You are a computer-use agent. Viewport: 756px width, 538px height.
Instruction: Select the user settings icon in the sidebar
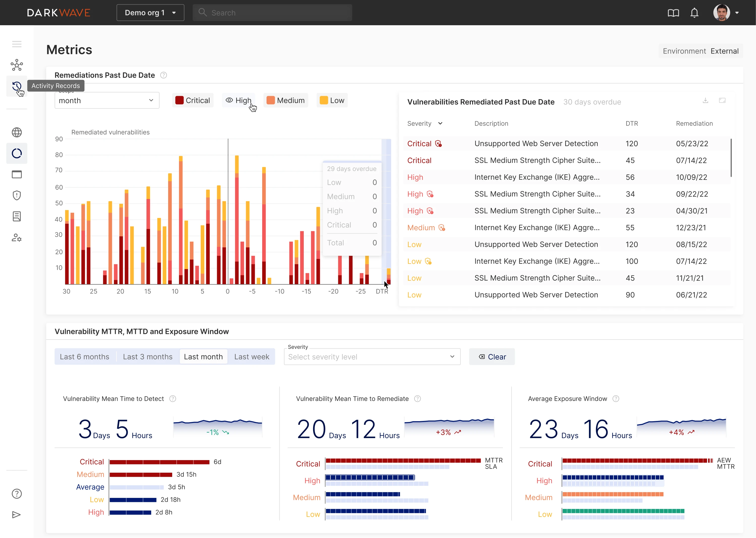click(x=17, y=238)
